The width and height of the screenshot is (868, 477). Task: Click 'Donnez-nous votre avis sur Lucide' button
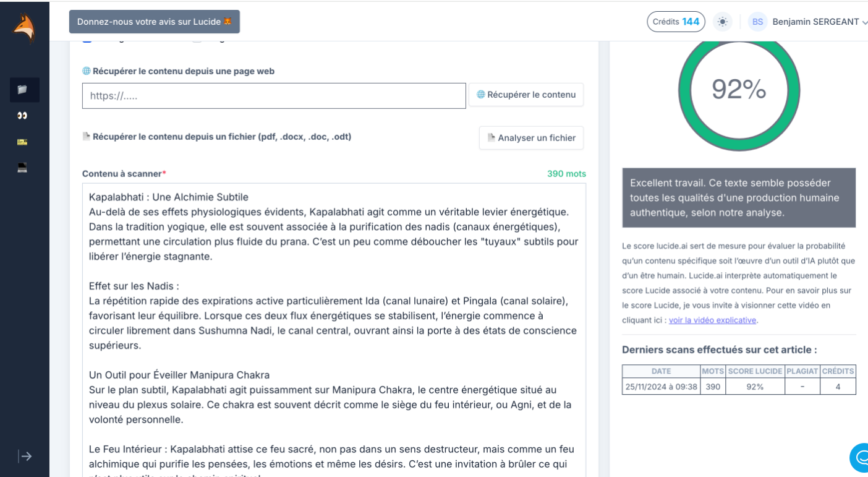point(155,22)
